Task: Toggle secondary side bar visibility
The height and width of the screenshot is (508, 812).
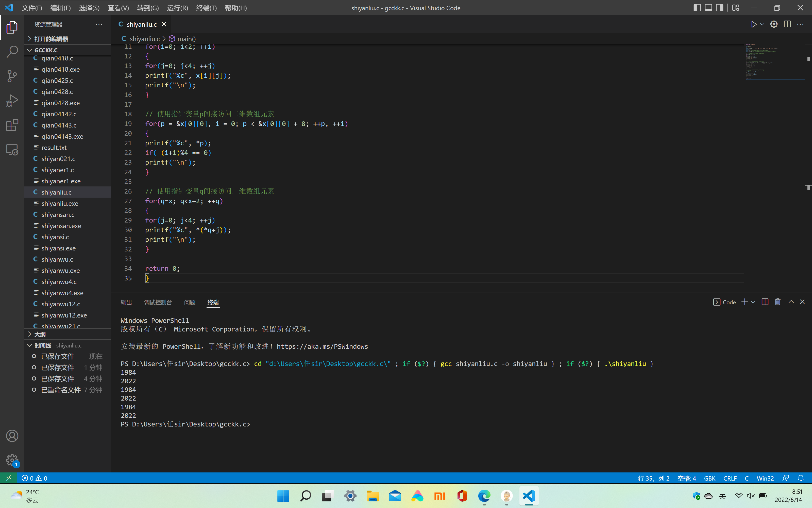Action: click(719, 8)
